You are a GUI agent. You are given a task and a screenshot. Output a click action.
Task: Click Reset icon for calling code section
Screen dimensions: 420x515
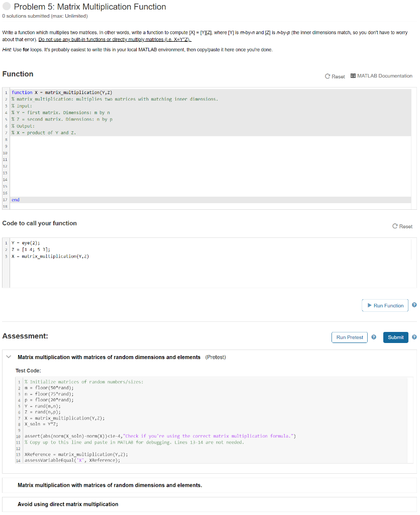395,226
